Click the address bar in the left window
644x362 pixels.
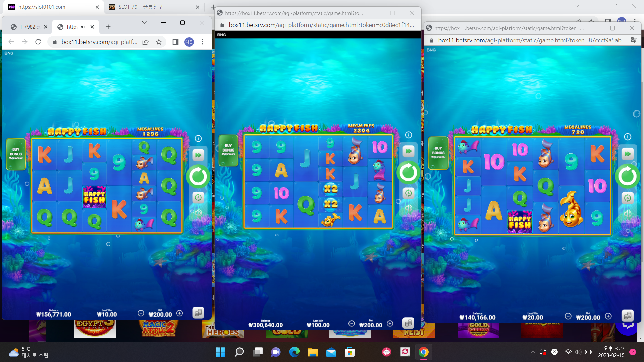(x=99, y=42)
